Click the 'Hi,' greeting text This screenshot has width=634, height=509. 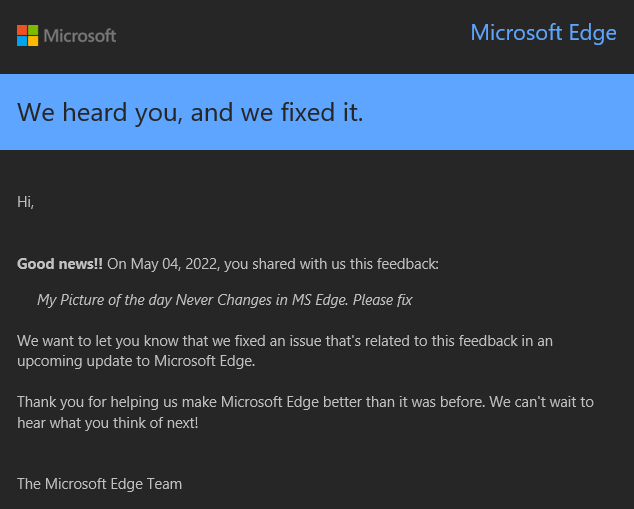pyautogui.click(x=26, y=202)
